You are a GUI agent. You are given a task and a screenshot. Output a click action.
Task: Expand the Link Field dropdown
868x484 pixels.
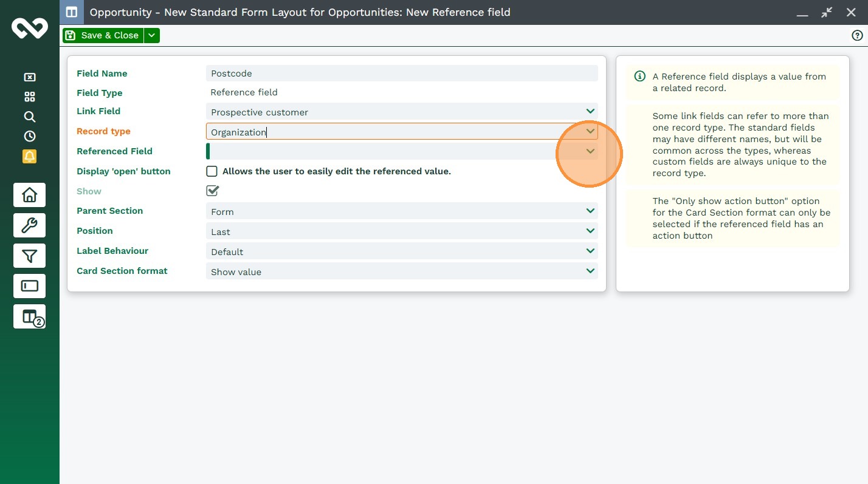(590, 112)
